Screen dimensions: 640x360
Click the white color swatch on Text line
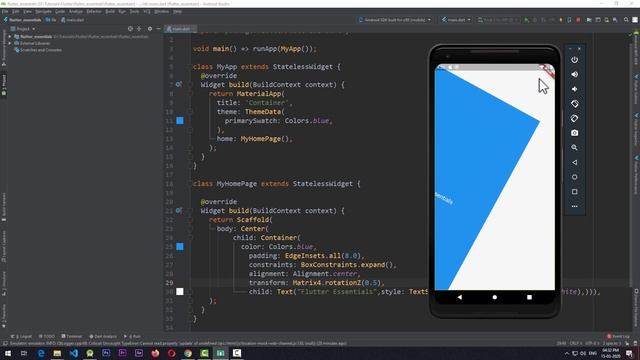coord(180,291)
